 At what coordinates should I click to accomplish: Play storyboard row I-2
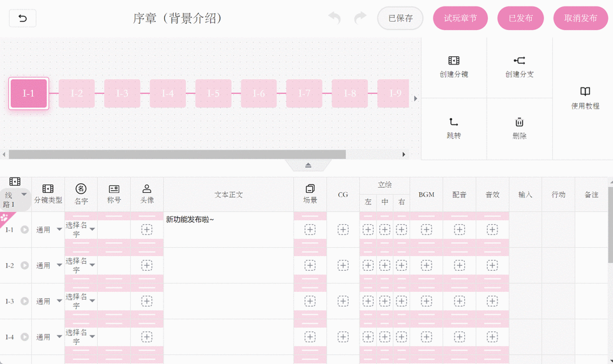coord(25,266)
